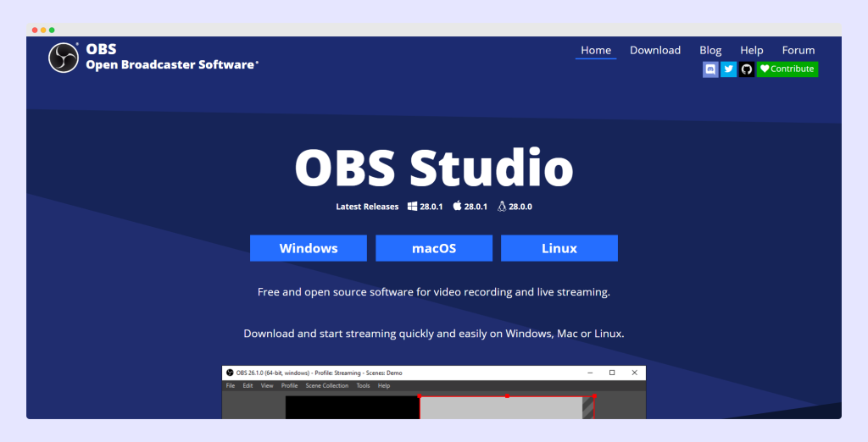The height and width of the screenshot is (442, 868).
Task: Open the Help nav item
Action: [x=751, y=50]
